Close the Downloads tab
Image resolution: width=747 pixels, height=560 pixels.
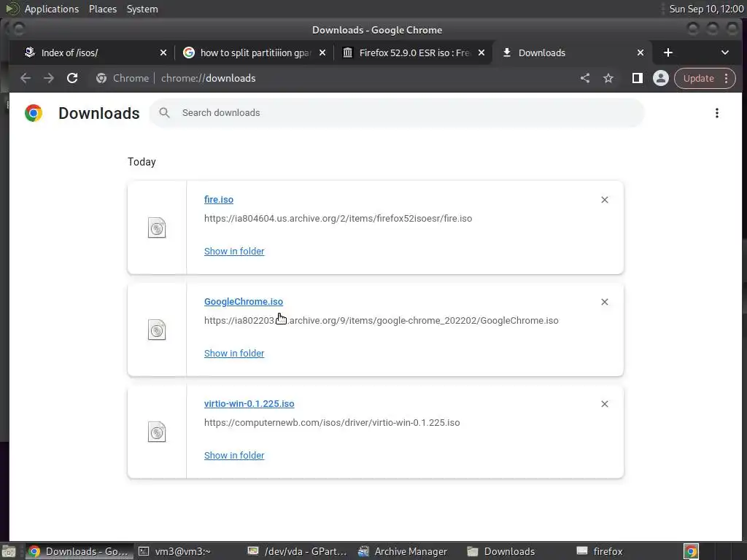[640, 52]
